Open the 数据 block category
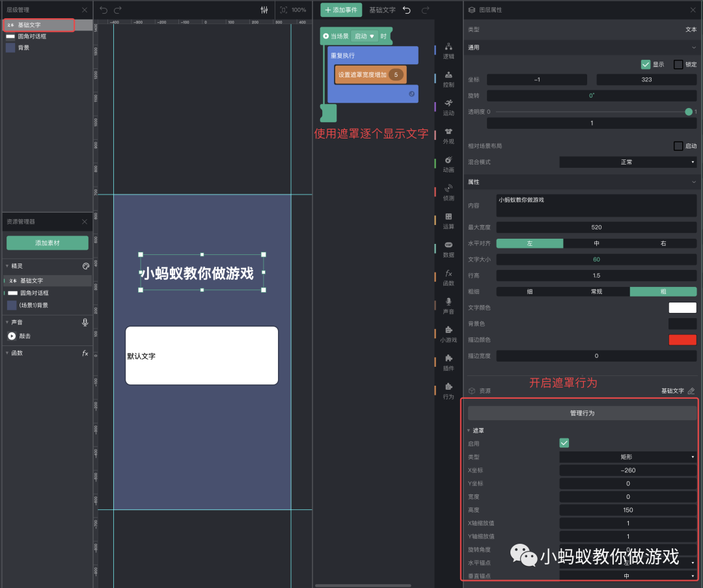The height and width of the screenshot is (588, 703). click(448, 249)
